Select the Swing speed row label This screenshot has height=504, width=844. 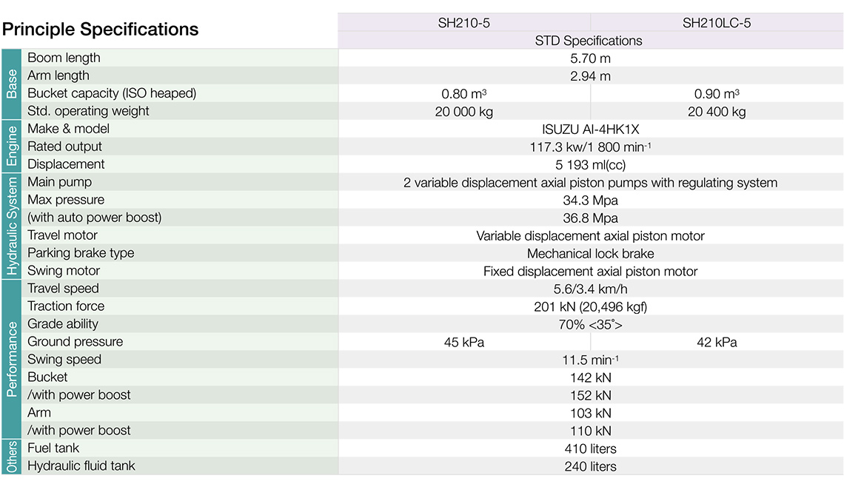64,360
